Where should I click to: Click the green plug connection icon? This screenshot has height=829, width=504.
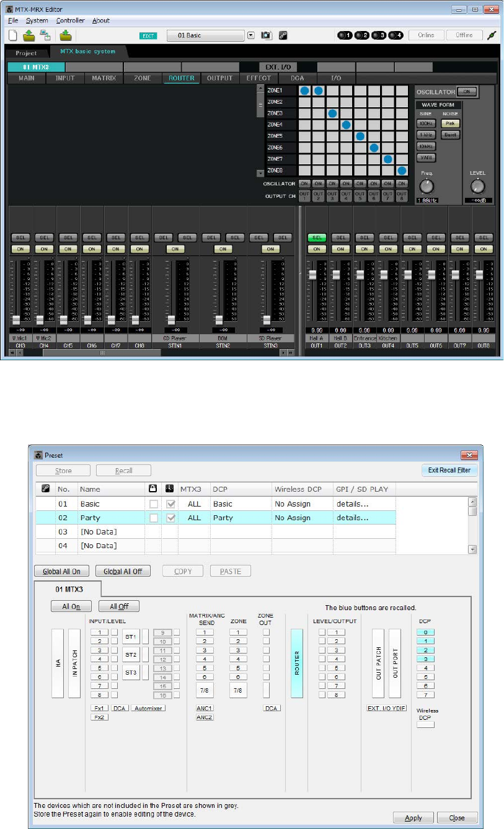[492, 35]
